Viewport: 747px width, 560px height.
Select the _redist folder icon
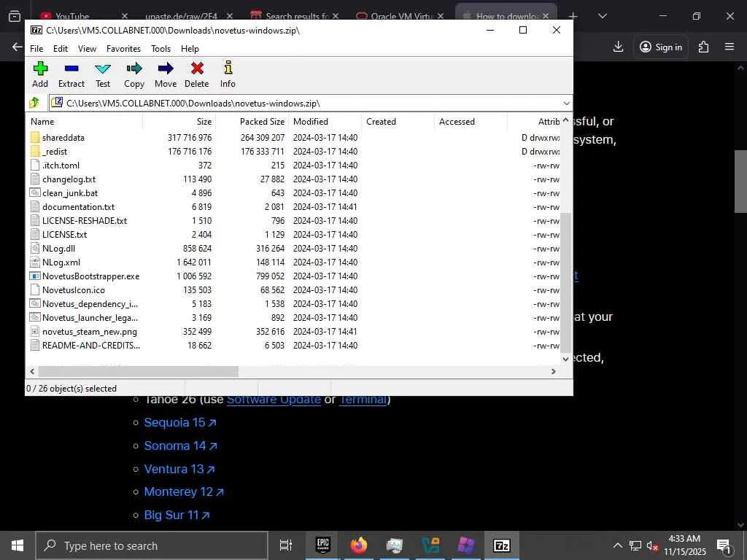[x=35, y=152]
